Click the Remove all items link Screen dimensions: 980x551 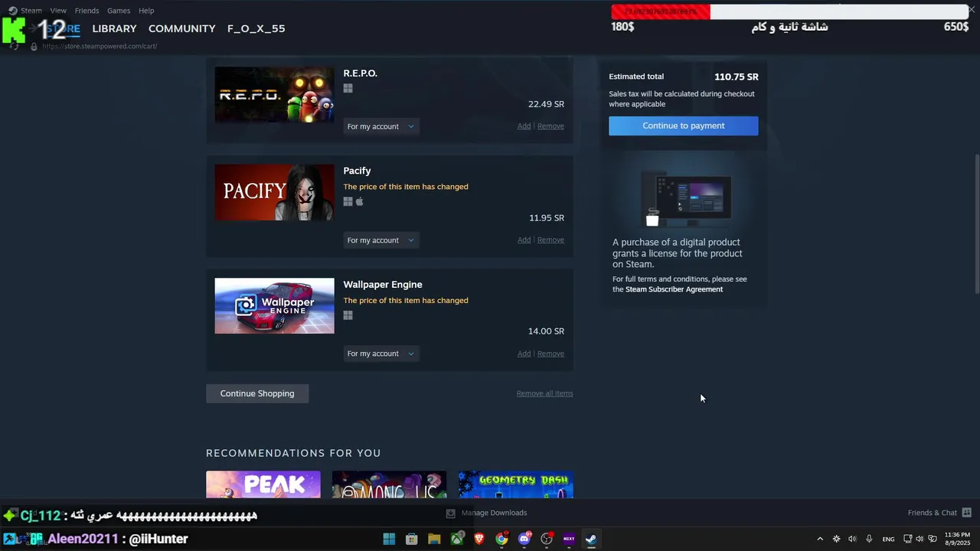[x=544, y=393]
